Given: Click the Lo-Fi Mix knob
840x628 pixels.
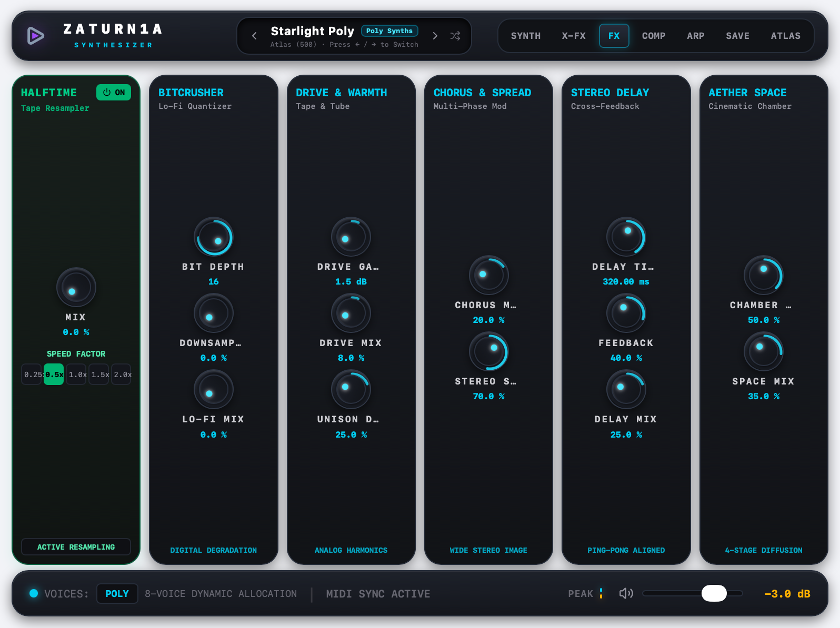Looking at the screenshot, I should click(214, 389).
